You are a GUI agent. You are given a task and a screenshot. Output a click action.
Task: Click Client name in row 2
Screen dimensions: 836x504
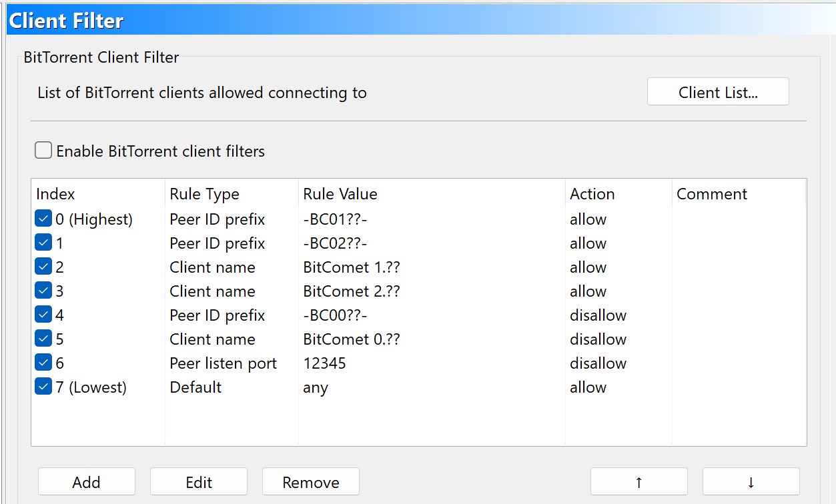(212, 267)
